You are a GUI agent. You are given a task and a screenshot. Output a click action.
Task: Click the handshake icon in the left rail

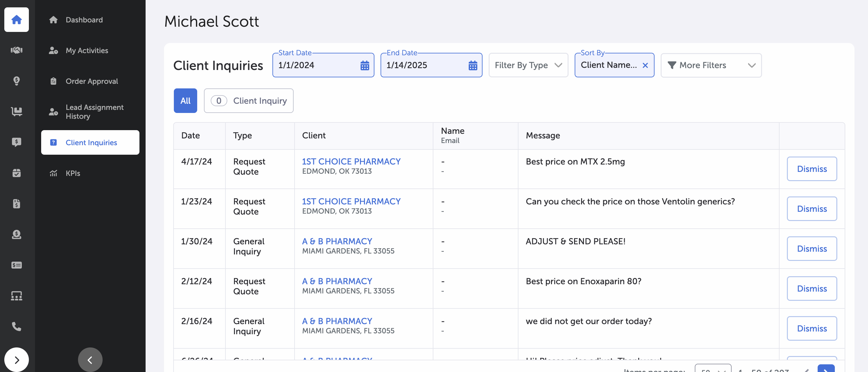tap(17, 50)
